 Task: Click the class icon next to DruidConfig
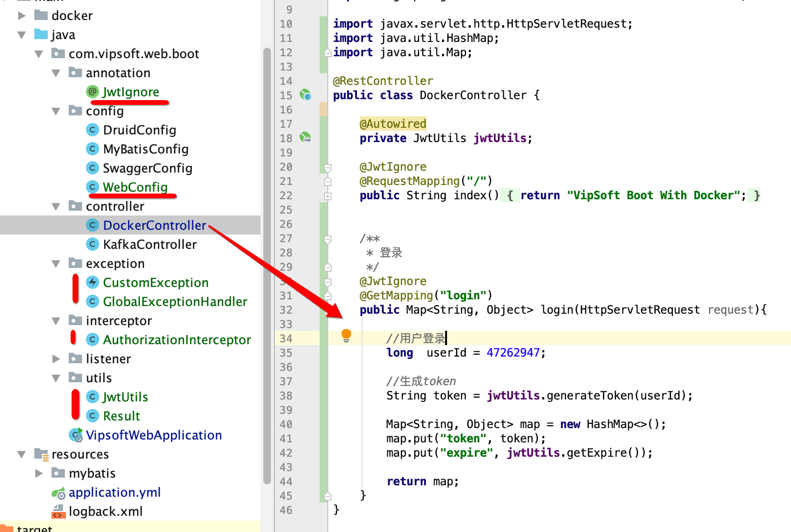coord(92,130)
